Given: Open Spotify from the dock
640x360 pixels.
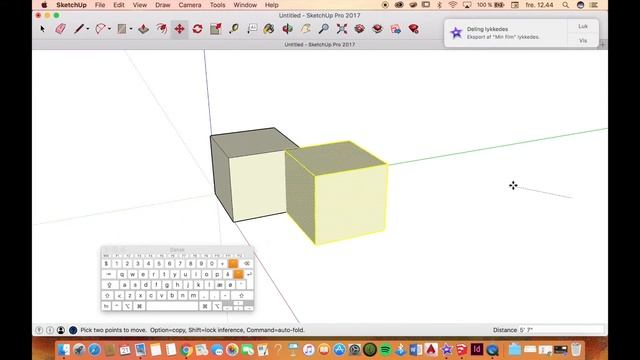Looking at the screenshot, I should point(385,350).
